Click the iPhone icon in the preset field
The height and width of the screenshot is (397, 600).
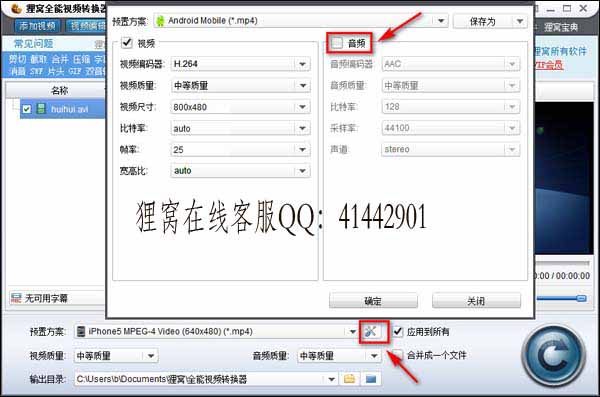pos(81,332)
